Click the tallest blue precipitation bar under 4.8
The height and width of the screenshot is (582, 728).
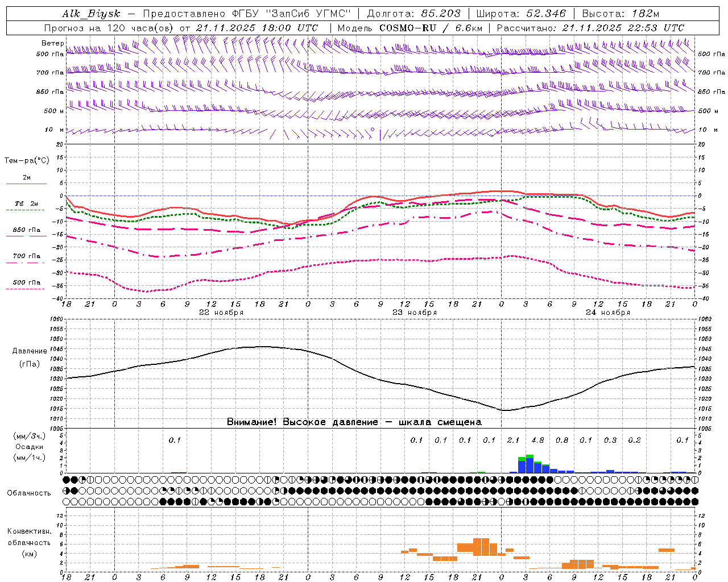click(530, 465)
